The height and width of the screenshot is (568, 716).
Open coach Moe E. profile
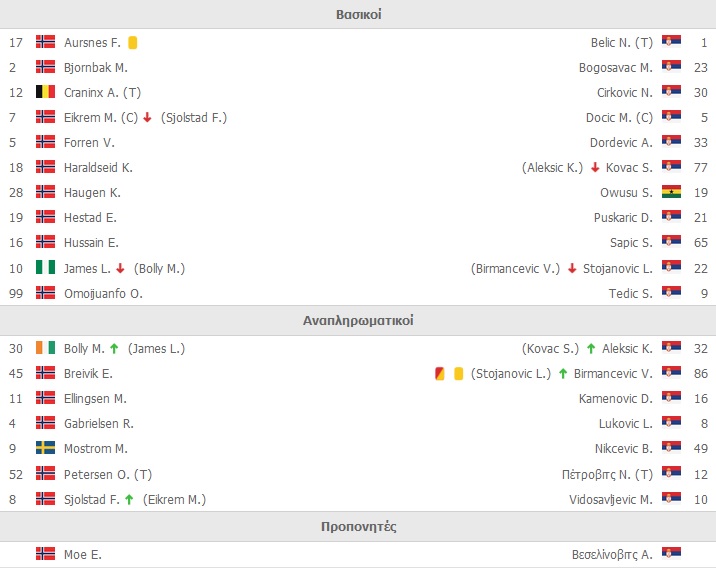pos(83,554)
